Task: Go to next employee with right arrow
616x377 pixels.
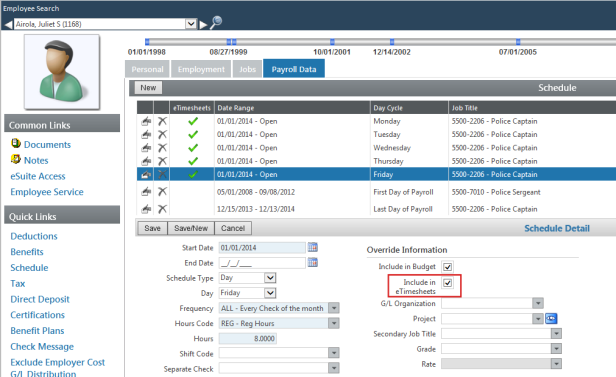Action: pos(203,25)
